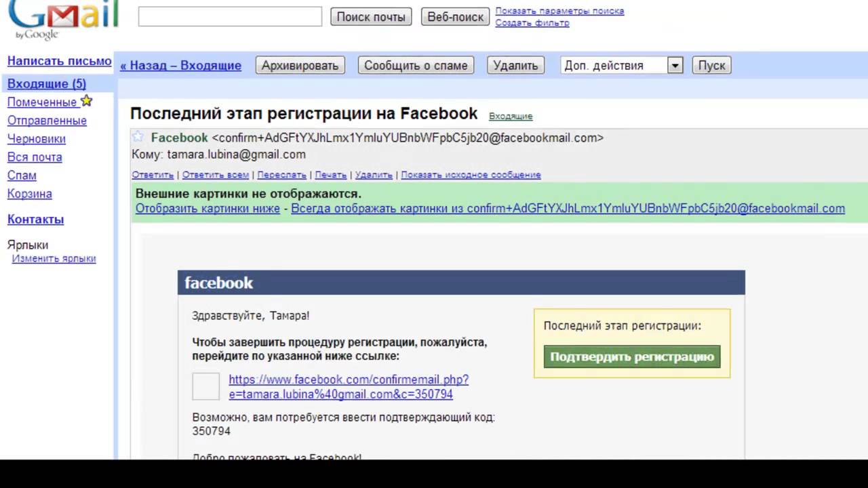Open Вся почта folder
Viewport: 868px width, 488px height.
click(35, 157)
